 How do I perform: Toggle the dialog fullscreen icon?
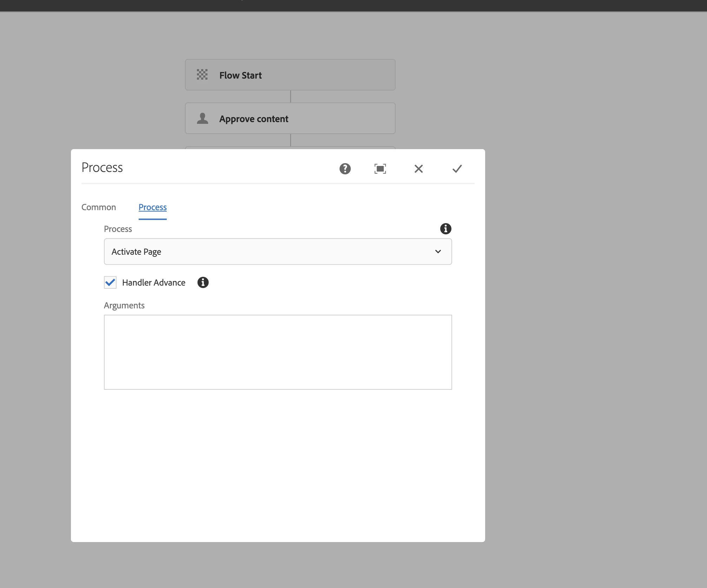(380, 169)
